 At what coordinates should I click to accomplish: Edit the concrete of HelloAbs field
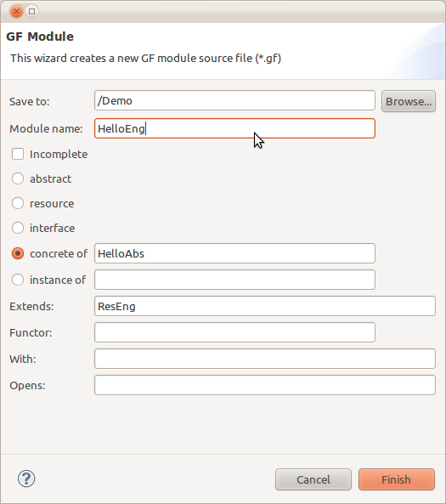(234, 253)
